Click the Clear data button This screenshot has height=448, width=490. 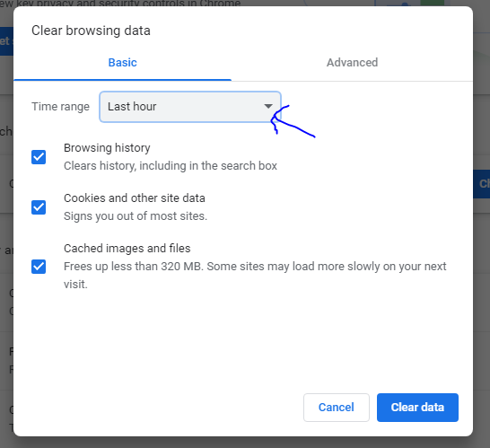point(417,408)
